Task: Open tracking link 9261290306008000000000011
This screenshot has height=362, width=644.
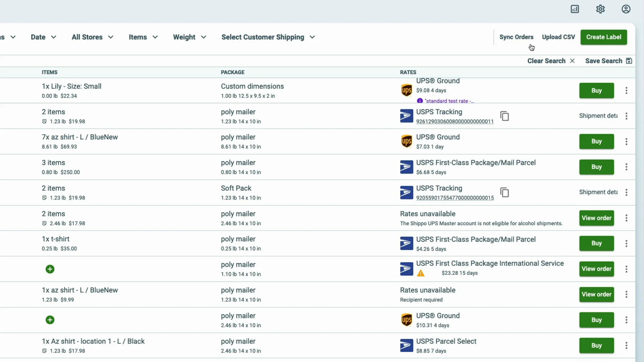Action: [455, 122]
